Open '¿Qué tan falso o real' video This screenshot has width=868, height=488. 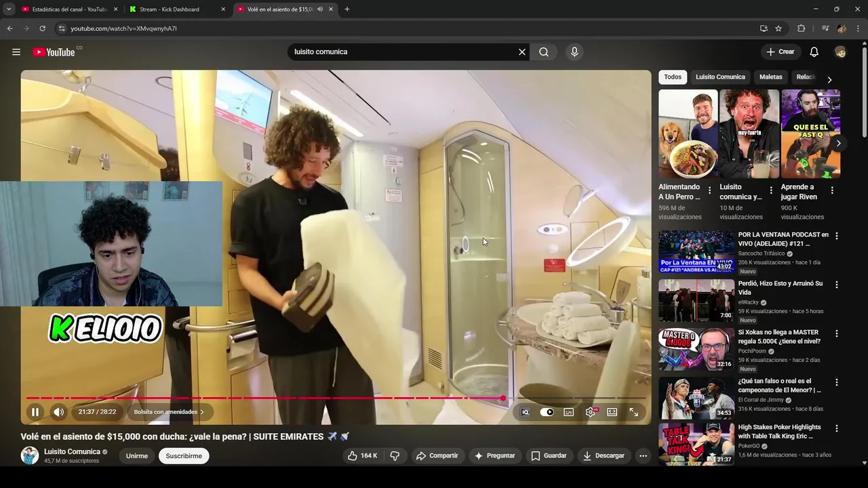(779, 386)
